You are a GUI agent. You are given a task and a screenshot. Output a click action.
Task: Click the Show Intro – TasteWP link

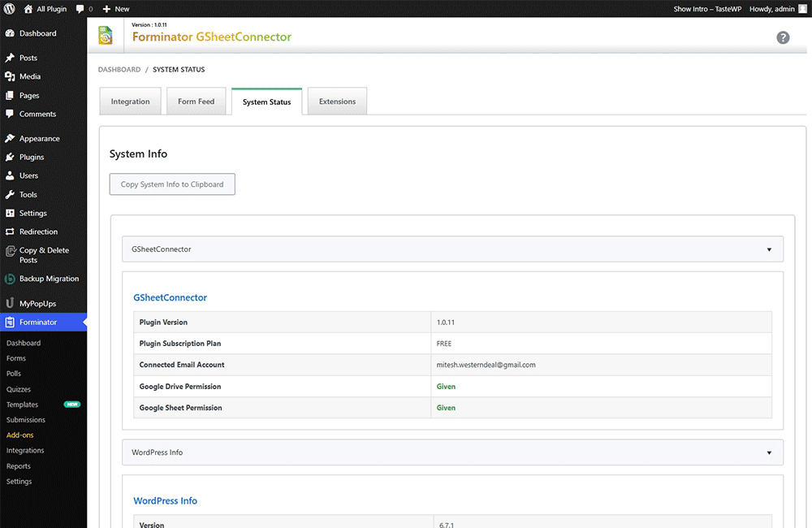tap(707, 9)
